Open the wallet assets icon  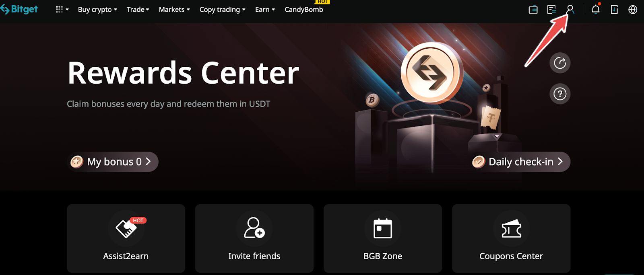click(x=533, y=9)
